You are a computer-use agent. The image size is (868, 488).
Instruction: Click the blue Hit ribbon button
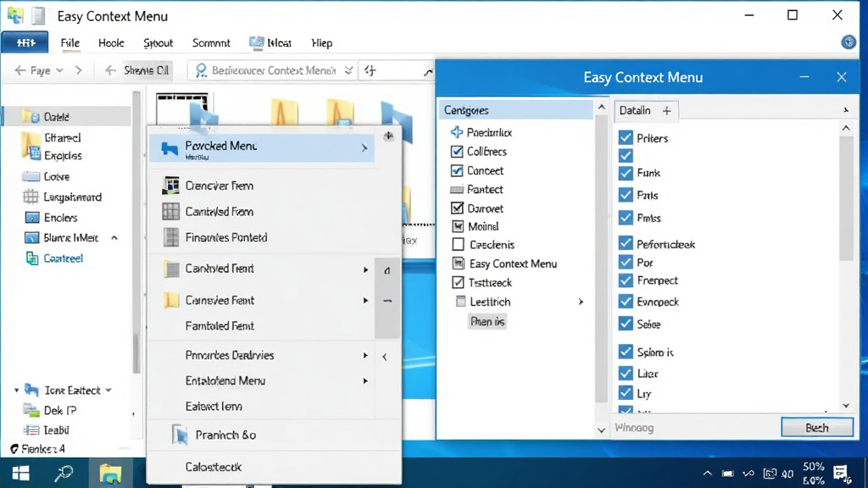point(25,42)
